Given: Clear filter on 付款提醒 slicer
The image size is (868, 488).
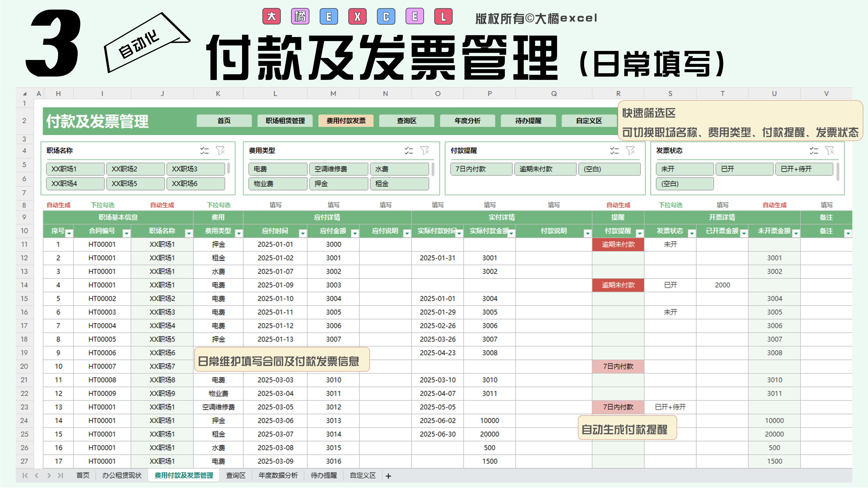Looking at the screenshot, I should point(630,151).
